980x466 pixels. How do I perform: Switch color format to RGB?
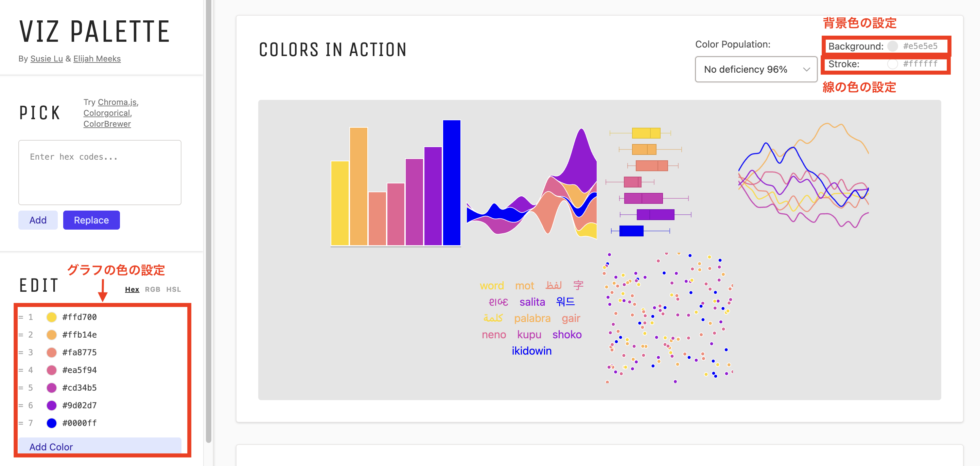[x=152, y=289]
